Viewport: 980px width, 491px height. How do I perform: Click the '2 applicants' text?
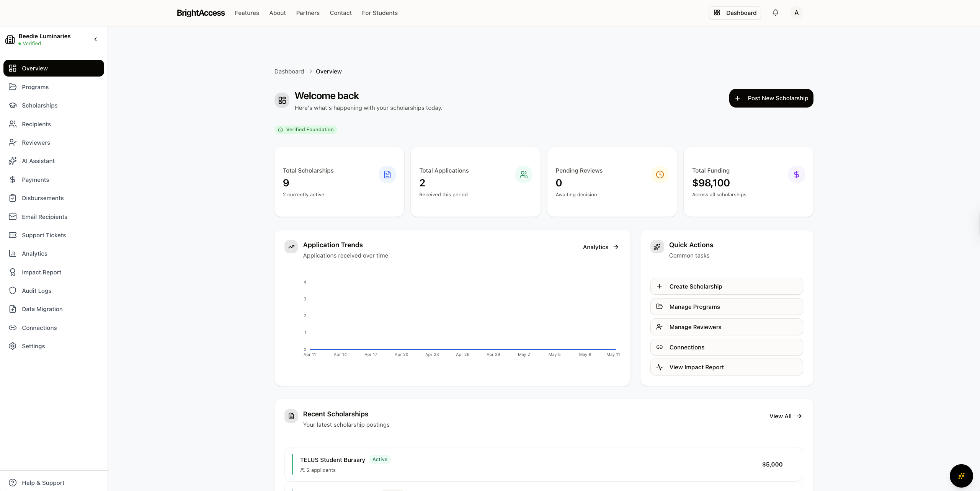[321, 470]
